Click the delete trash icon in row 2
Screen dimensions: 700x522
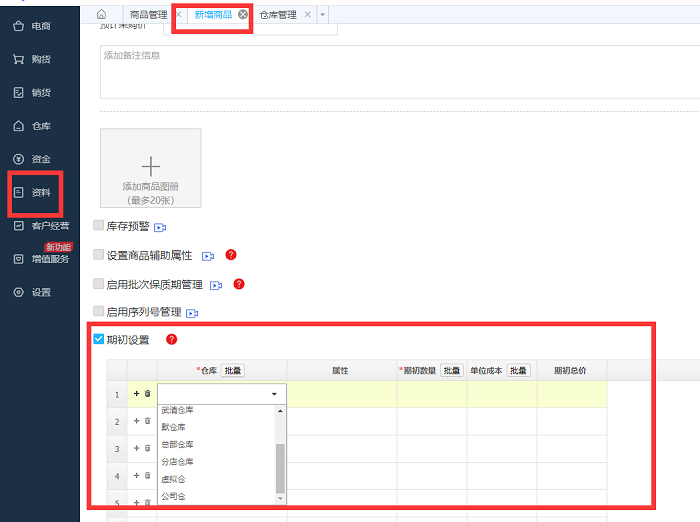[147, 422]
